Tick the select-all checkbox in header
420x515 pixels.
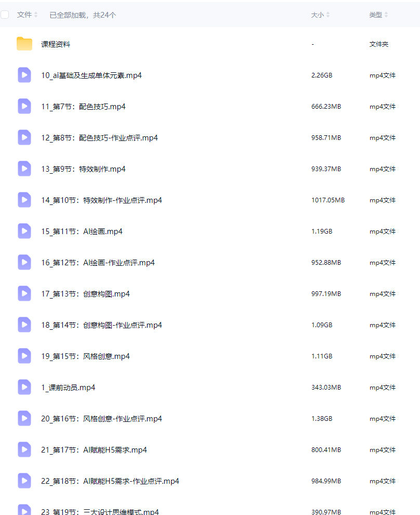(x=5, y=15)
